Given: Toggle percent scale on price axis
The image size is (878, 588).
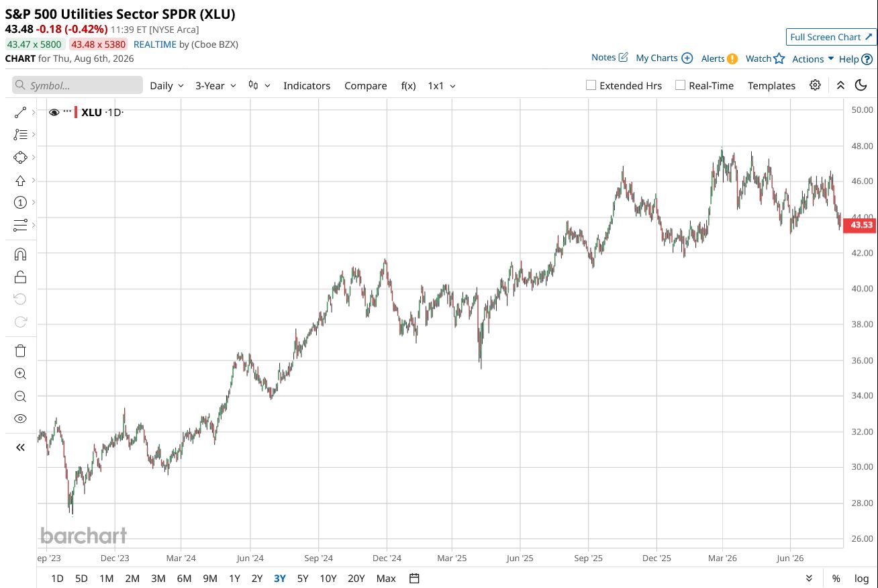Looking at the screenshot, I should (x=836, y=579).
